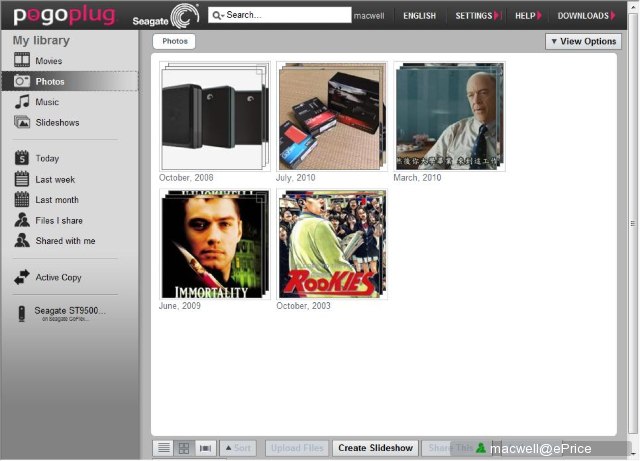Screen dimensions: 640x461
Task: Change language via ENGLISH
Action: [x=419, y=16]
